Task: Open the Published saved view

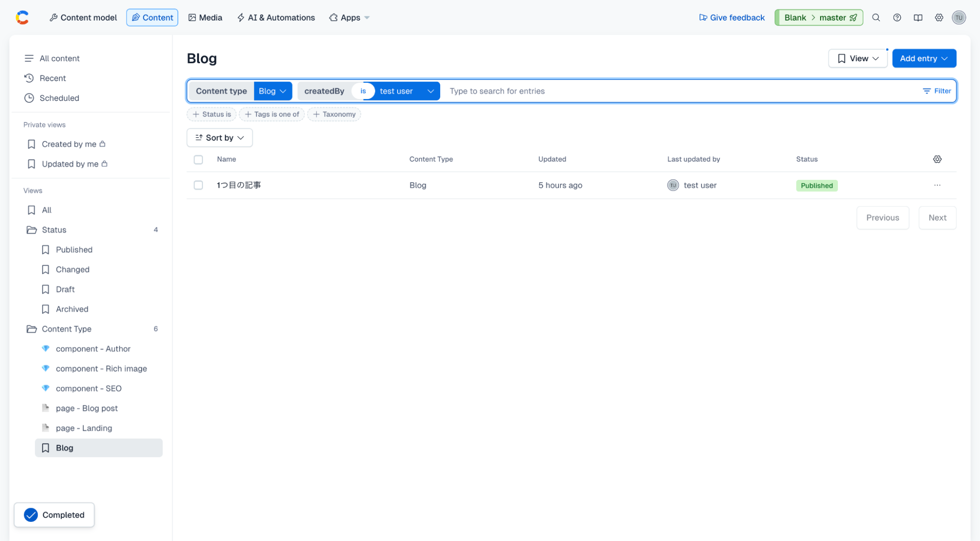Action: [x=74, y=249]
